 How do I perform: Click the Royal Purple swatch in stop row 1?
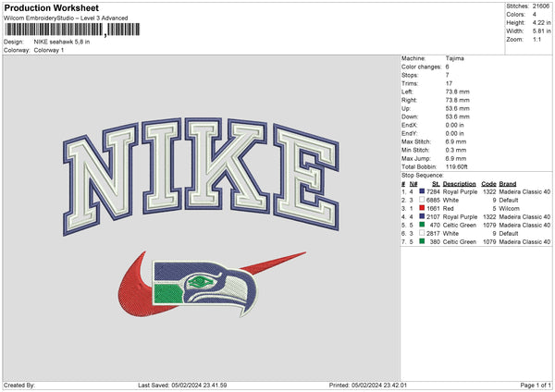coord(422,191)
